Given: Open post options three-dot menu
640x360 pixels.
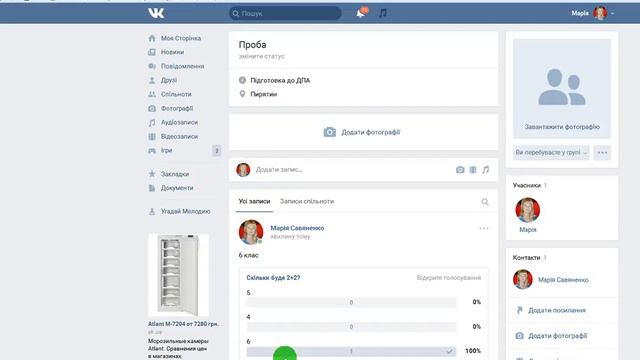Looking at the screenshot, I should (484, 228).
